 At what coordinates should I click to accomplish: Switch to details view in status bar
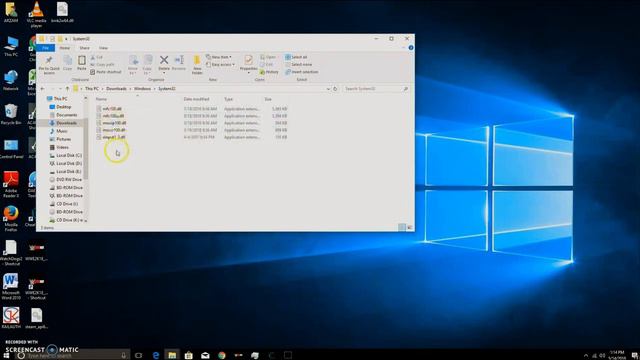click(x=402, y=227)
